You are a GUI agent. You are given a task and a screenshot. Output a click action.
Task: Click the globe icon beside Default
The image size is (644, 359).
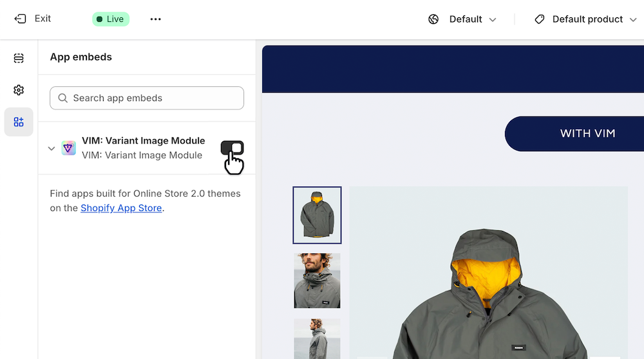point(433,19)
